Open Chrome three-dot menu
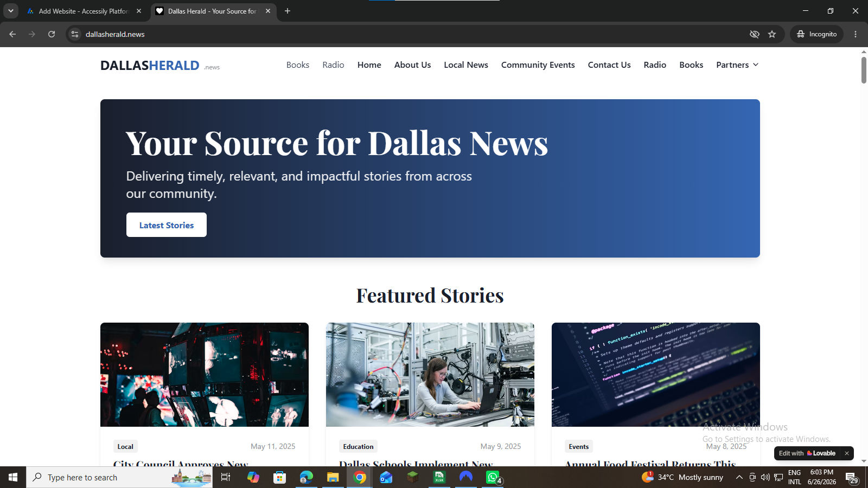Screen dimensions: 868x488 [x=856, y=34]
